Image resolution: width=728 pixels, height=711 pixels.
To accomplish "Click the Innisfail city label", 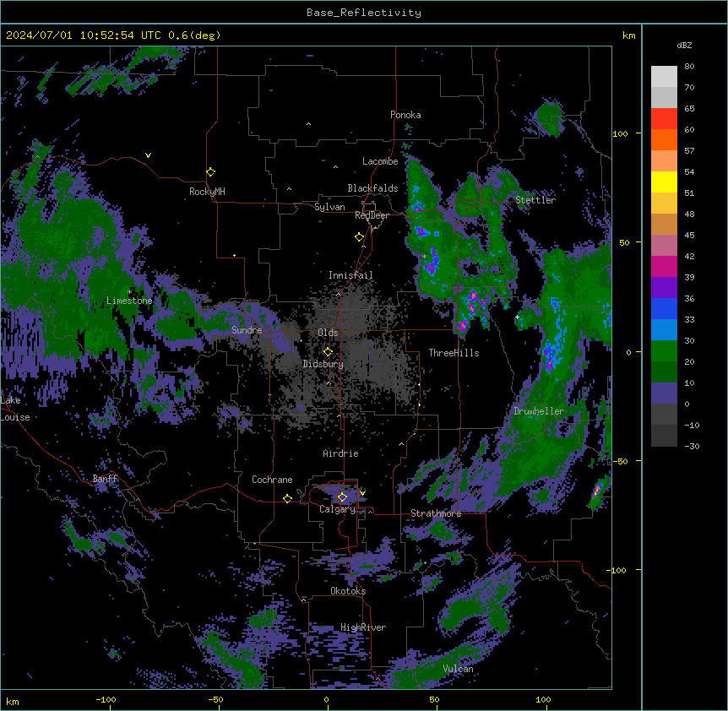I will [350, 275].
